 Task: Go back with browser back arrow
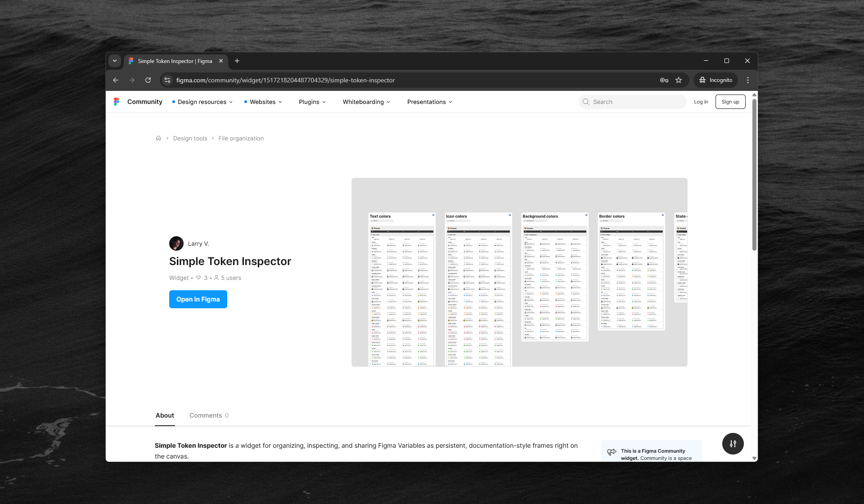116,80
